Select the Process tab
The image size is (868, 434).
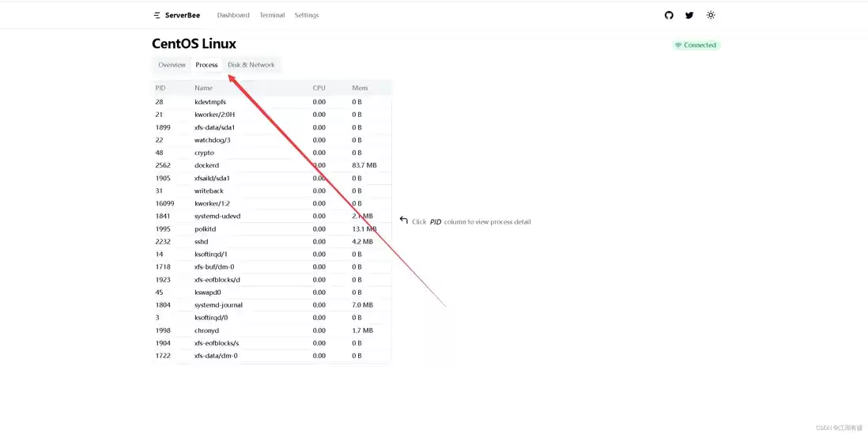[x=206, y=65]
